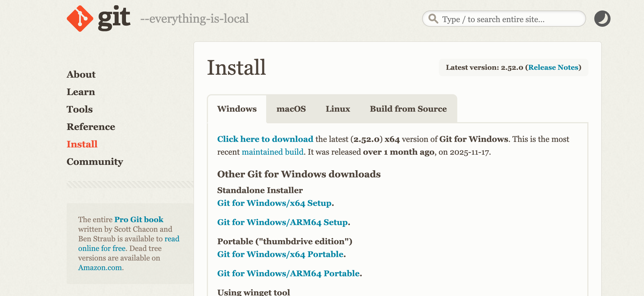This screenshot has width=644, height=296.
Task: Select Install in sidebar navigation
Action: pos(82,144)
